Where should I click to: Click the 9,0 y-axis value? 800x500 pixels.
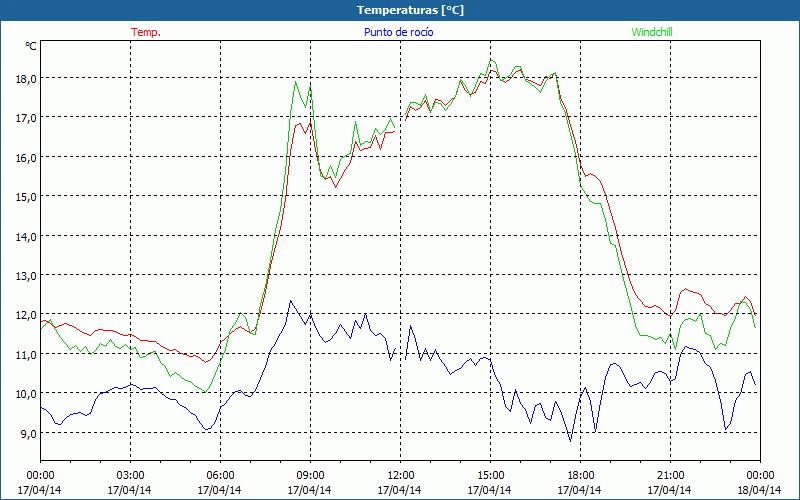click(29, 434)
